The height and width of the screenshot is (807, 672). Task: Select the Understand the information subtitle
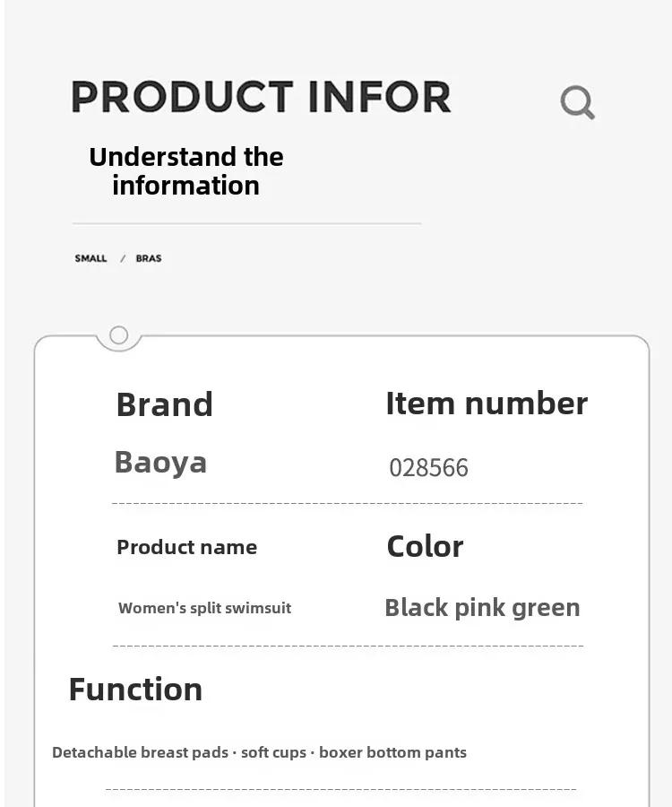coord(186,171)
